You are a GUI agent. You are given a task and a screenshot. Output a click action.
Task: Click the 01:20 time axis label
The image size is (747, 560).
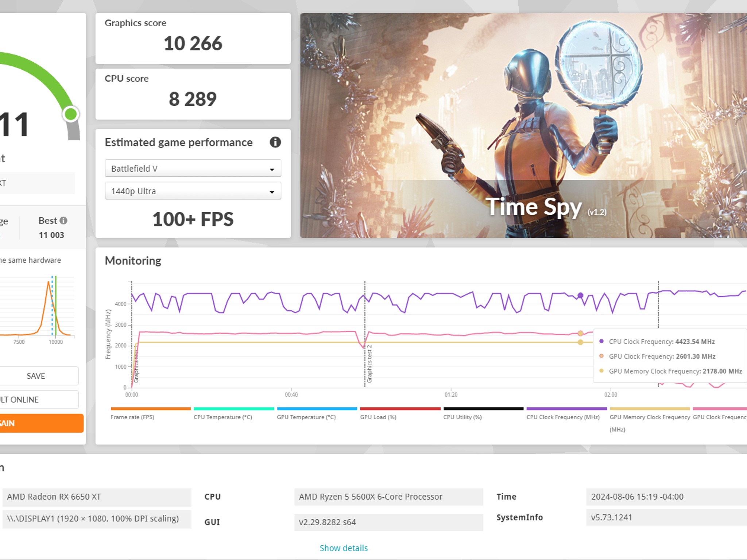tap(451, 394)
